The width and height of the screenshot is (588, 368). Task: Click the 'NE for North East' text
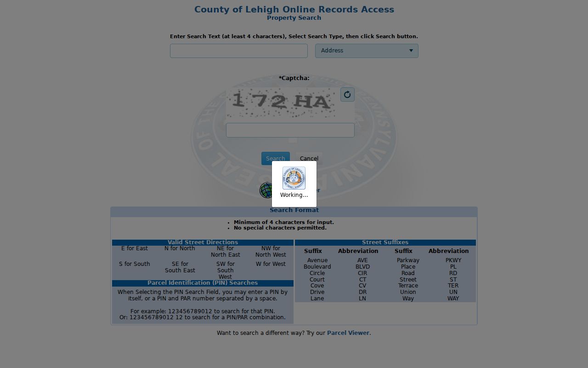tap(226, 252)
